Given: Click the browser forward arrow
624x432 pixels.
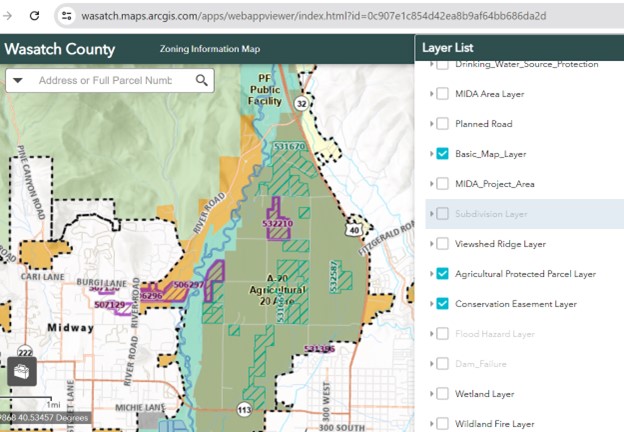Looking at the screenshot, I should pos(8,16).
